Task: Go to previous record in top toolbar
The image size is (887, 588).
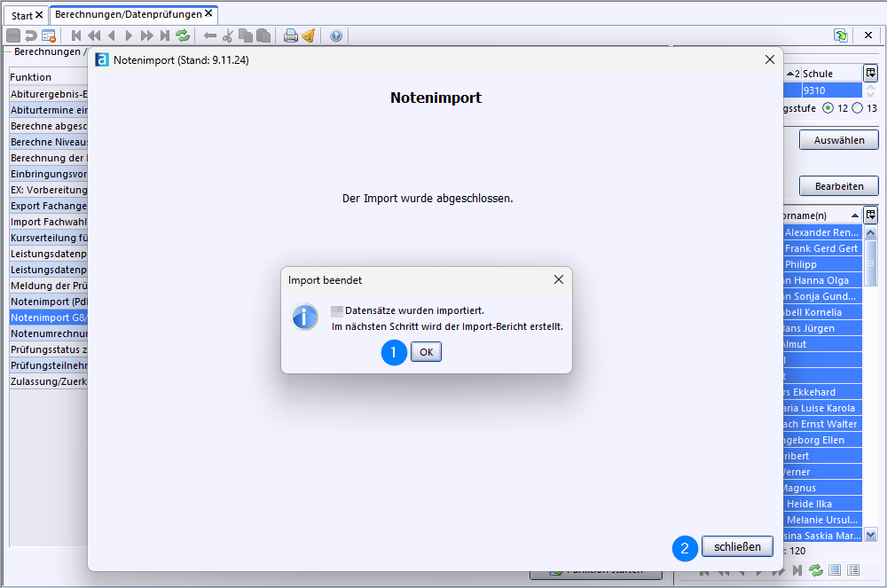Action: (x=112, y=35)
